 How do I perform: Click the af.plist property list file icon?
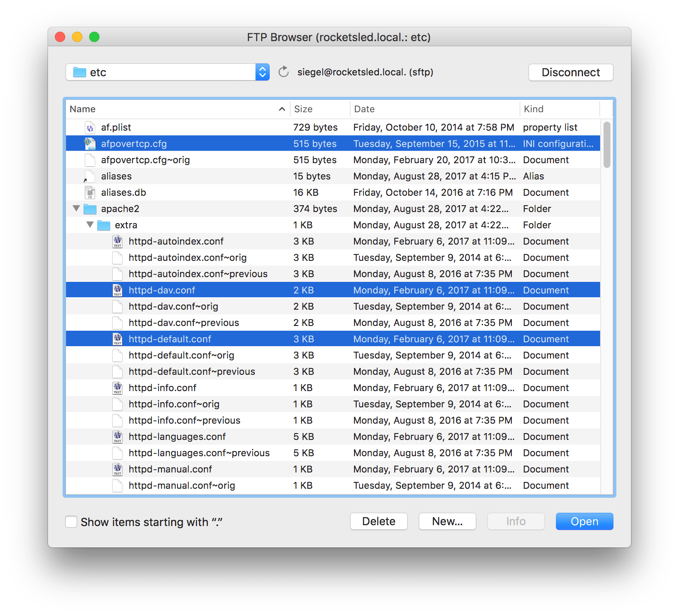tap(90, 128)
